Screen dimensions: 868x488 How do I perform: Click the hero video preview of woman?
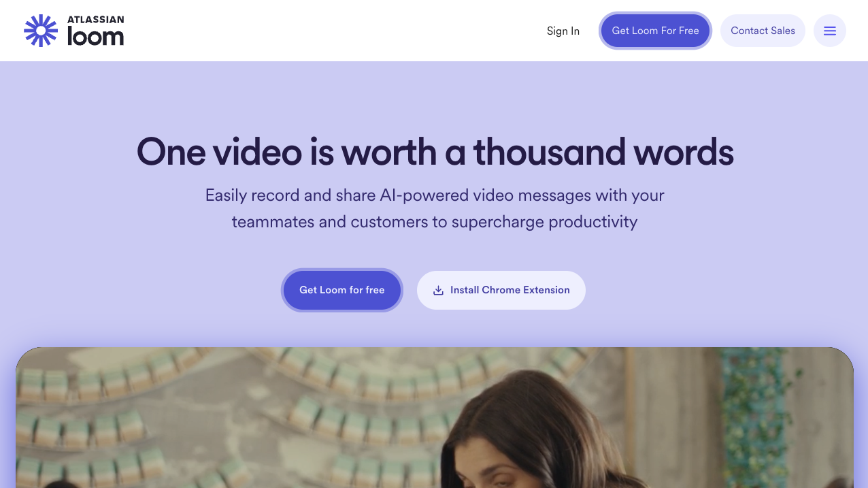tap(435, 417)
